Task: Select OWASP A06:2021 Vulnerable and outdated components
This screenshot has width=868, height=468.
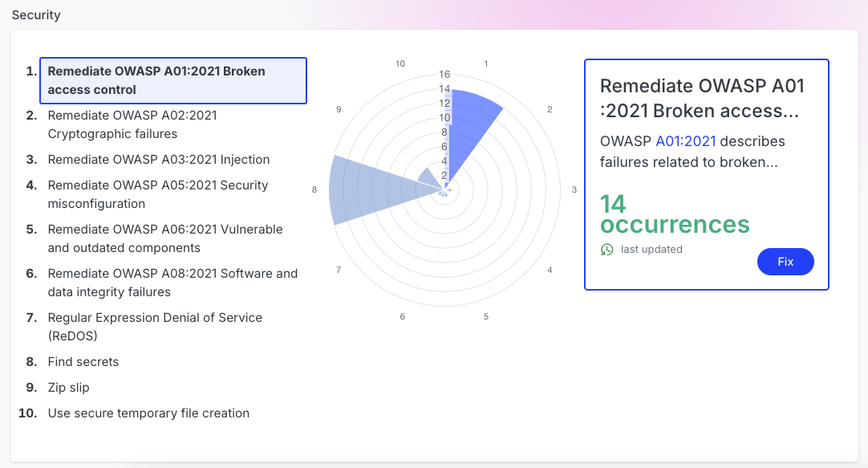Action: pyautogui.click(x=173, y=238)
